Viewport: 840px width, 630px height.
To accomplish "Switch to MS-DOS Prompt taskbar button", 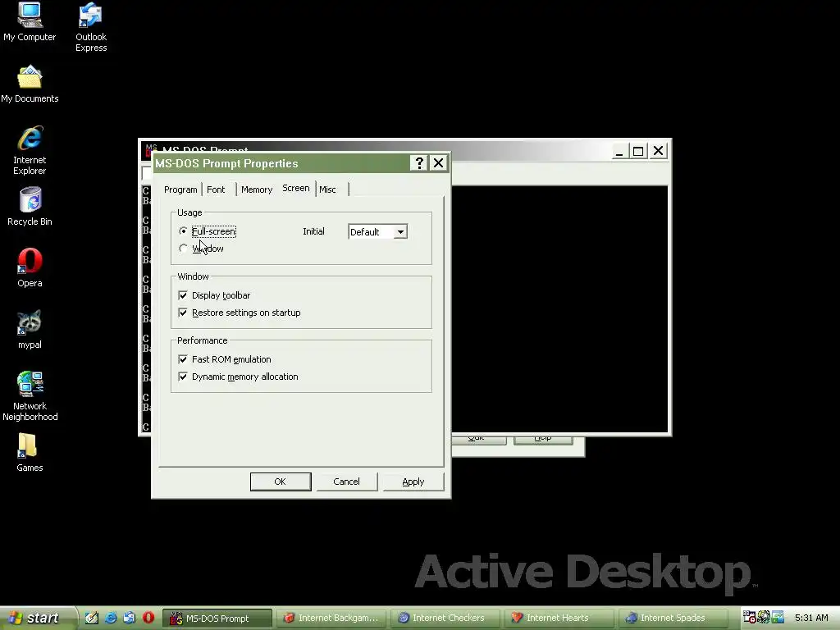I will 217,619.
